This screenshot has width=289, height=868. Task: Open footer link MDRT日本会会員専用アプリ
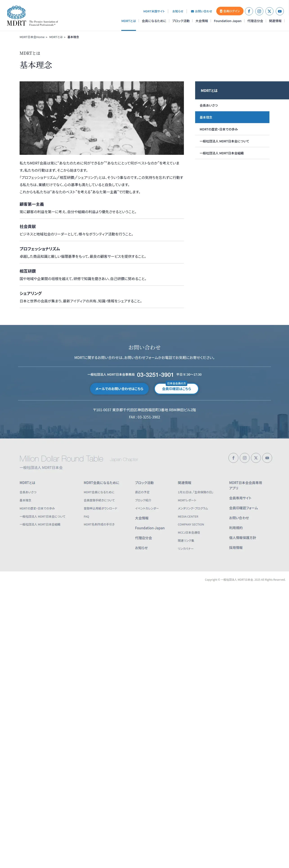coord(246,486)
